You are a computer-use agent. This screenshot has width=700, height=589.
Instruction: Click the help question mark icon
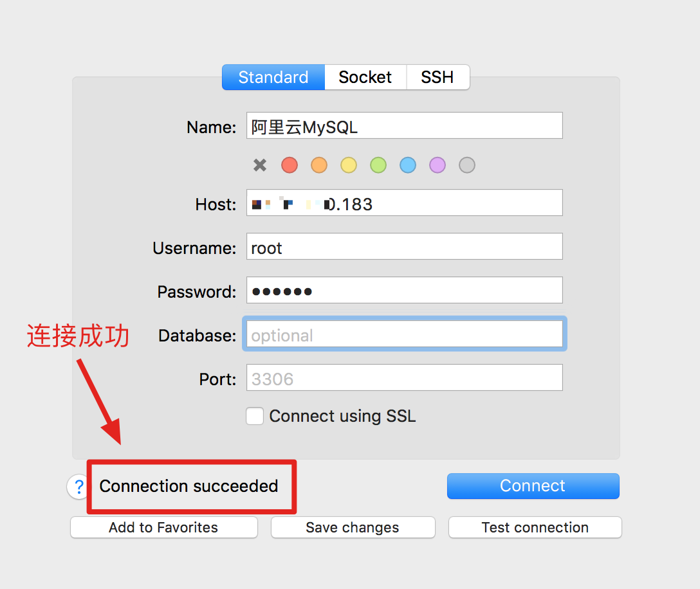click(79, 486)
